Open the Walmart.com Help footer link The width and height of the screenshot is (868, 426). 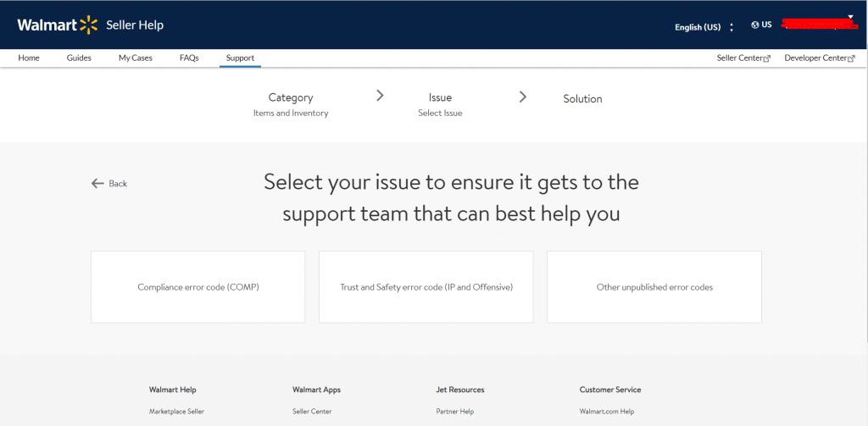click(607, 412)
